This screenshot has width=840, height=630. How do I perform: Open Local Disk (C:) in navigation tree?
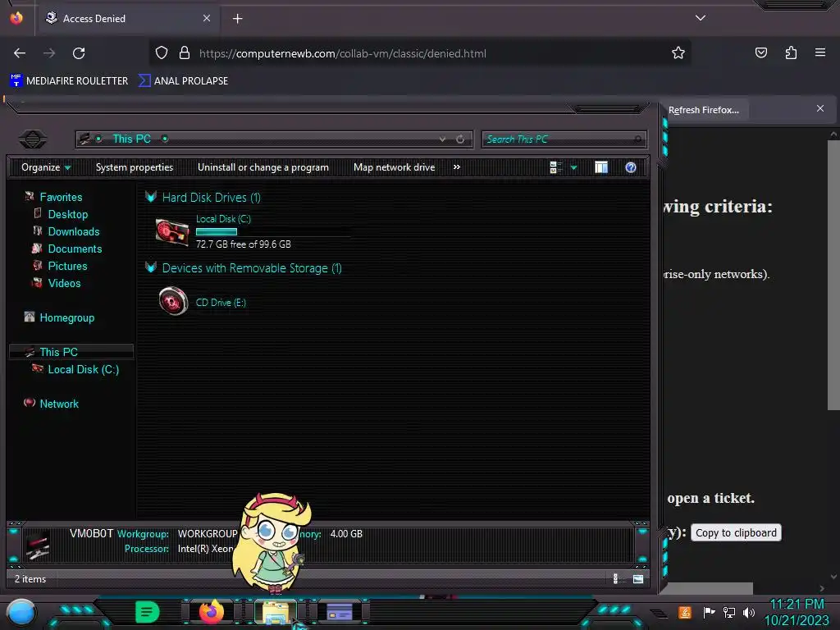click(83, 369)
